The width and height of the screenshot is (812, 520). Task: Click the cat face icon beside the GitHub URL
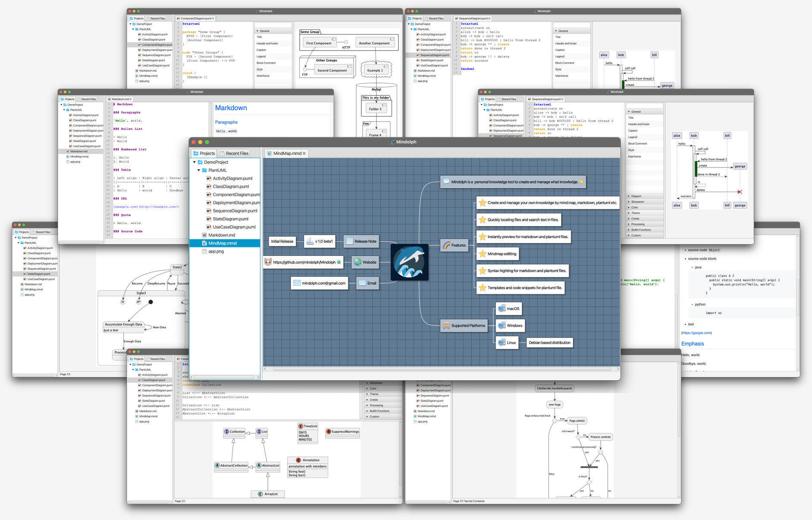click(x=268, y=262)
